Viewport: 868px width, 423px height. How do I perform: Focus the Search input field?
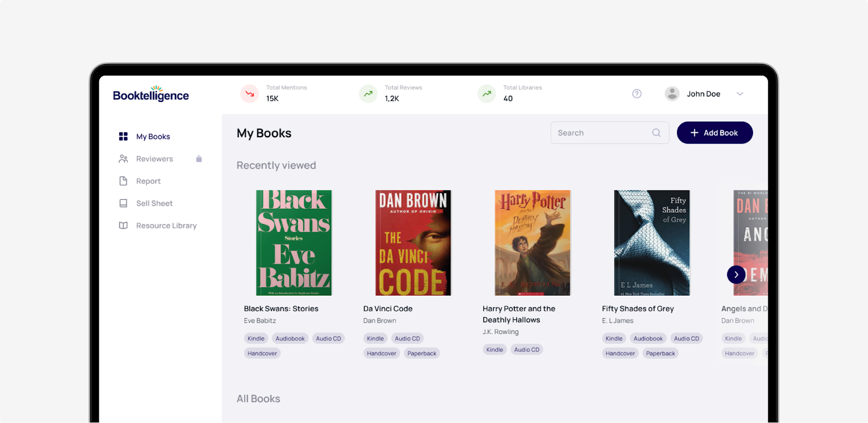602,133
